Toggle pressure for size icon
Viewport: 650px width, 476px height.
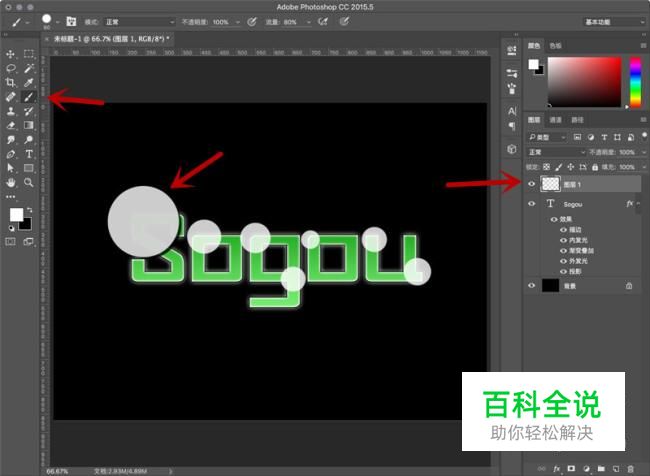[344, 22]
